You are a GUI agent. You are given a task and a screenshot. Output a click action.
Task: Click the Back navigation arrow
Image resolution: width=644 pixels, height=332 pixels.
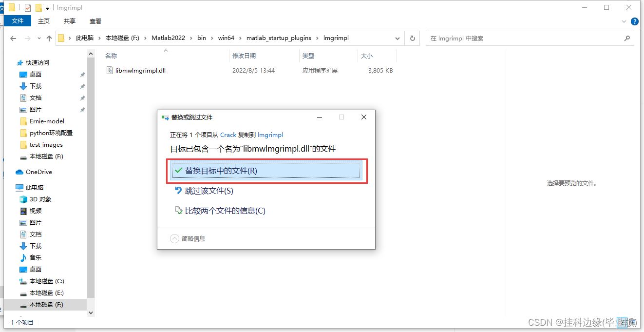[14, 39]
